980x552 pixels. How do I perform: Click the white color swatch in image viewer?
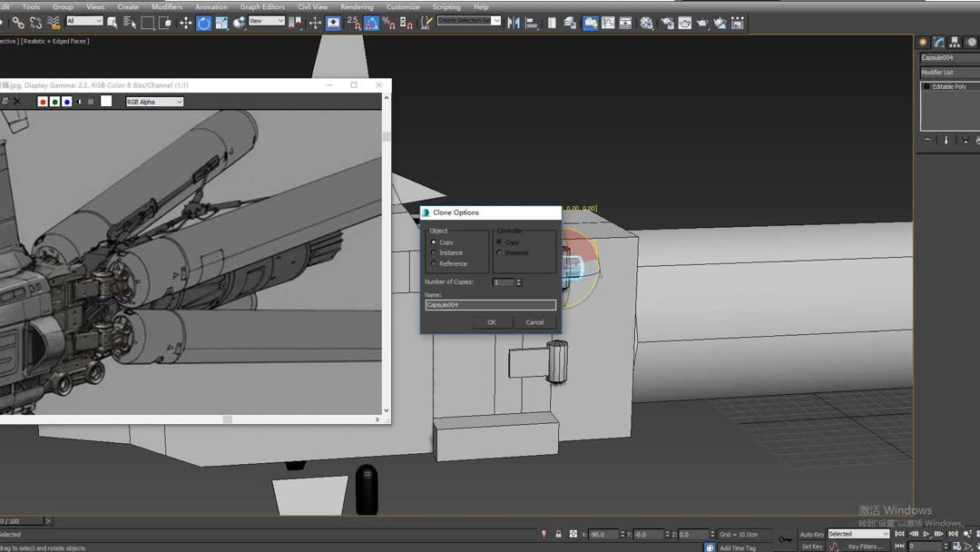(106, 102)
